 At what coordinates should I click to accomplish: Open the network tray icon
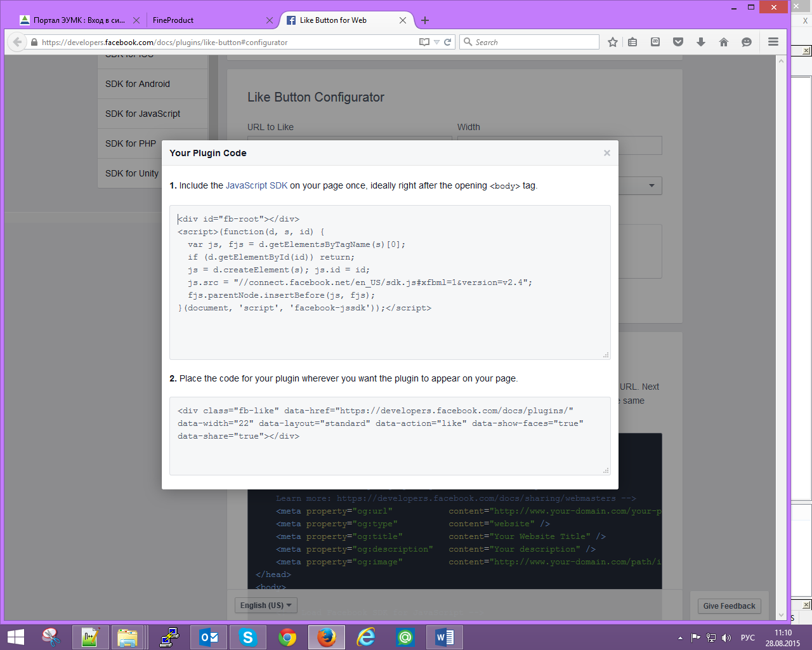pyautogui.click(x=711, y=638)
